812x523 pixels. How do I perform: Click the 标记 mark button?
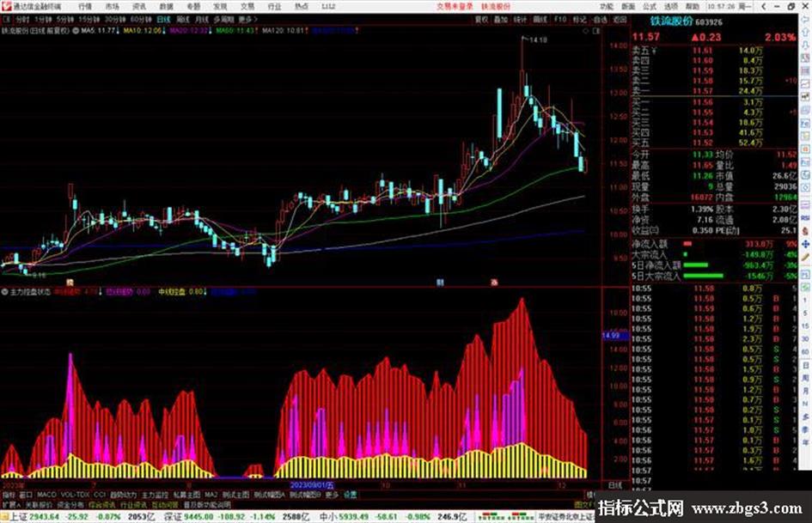(x=579, y=19)
